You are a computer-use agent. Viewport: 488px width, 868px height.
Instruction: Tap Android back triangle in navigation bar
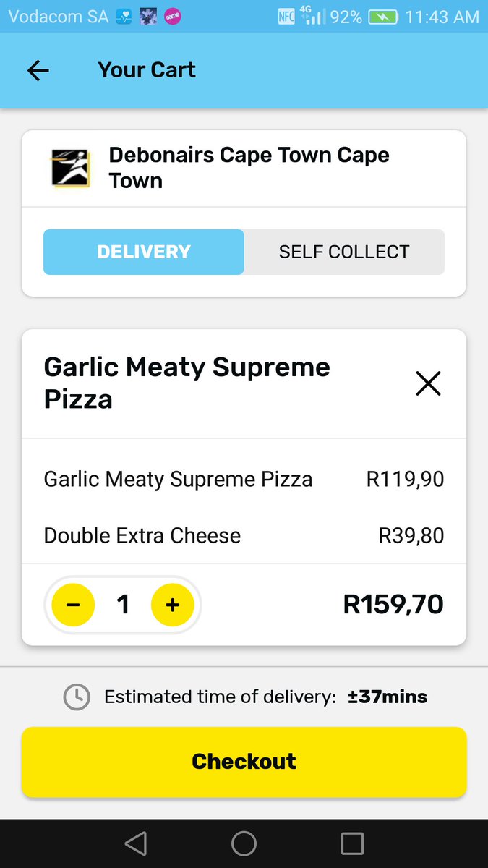click(135, 843)
